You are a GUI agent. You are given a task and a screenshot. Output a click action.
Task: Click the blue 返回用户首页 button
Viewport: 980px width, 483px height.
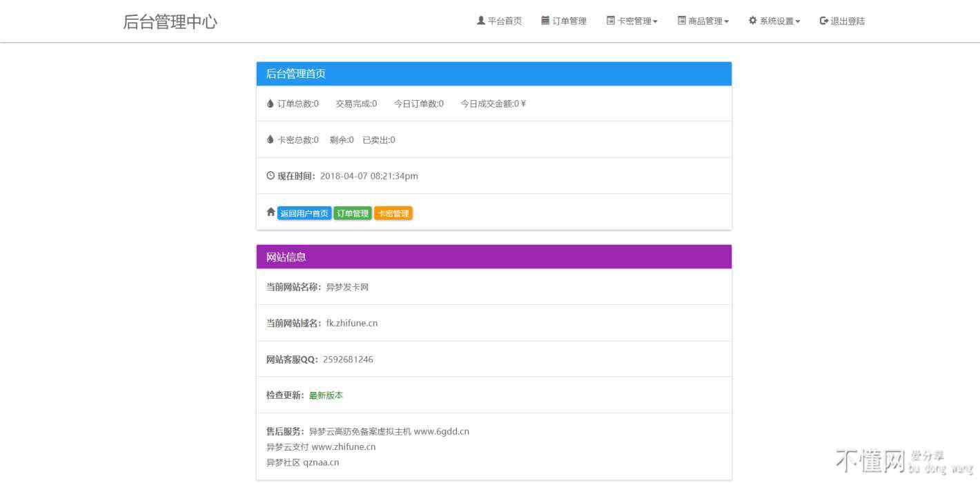click(x=304, y=214)
